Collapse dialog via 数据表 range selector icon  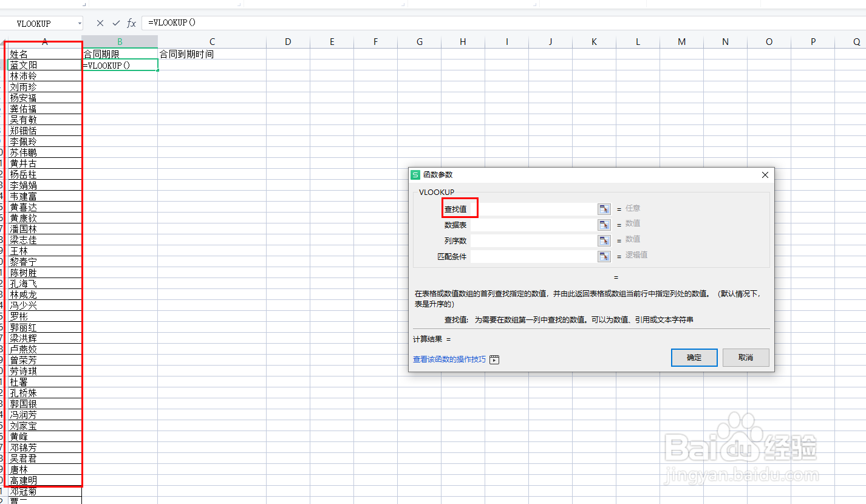(604, 225)
